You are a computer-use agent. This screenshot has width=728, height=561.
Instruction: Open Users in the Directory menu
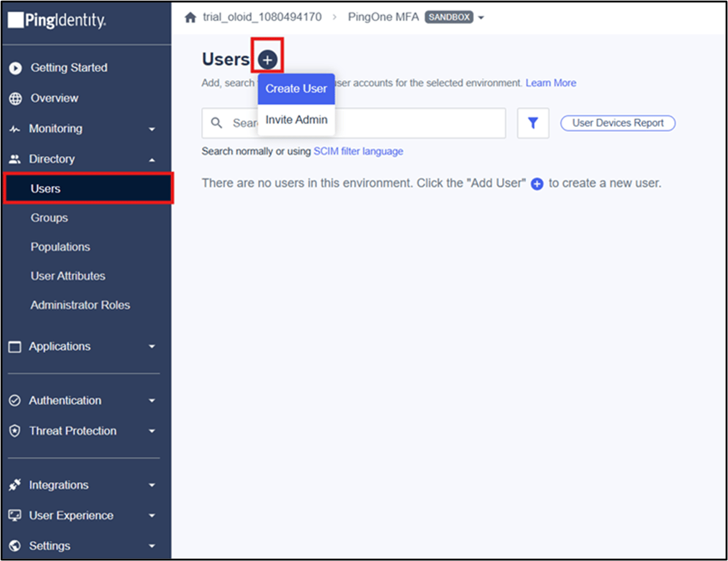pos(88,188)
